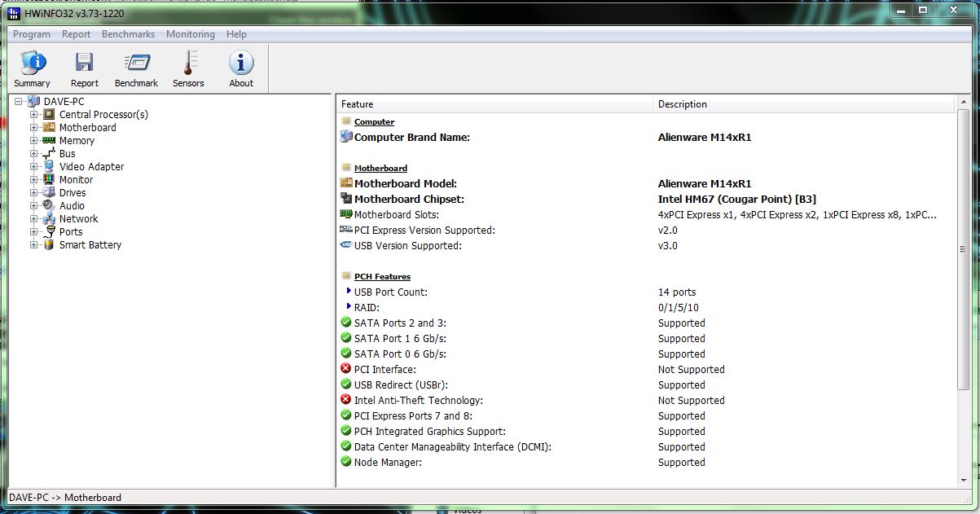Expand the Monitor tree node
Viewport: 980px width, 514px height.
tap(34, 180)
